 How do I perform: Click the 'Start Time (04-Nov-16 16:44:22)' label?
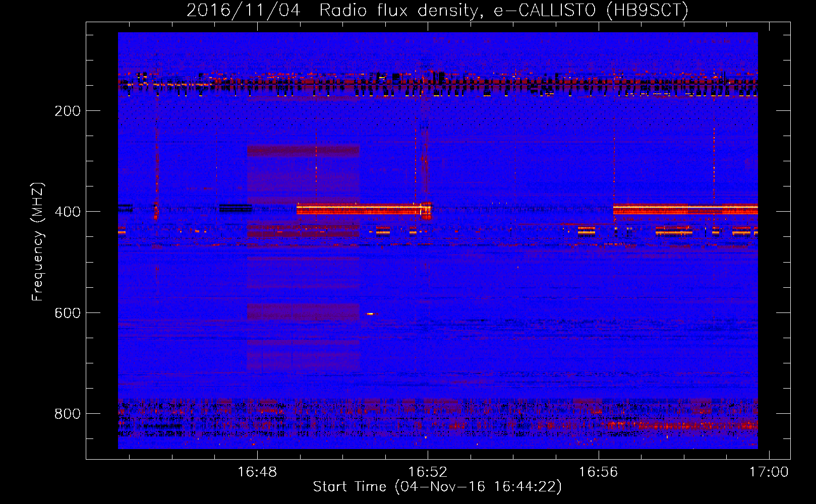point(437,487)
